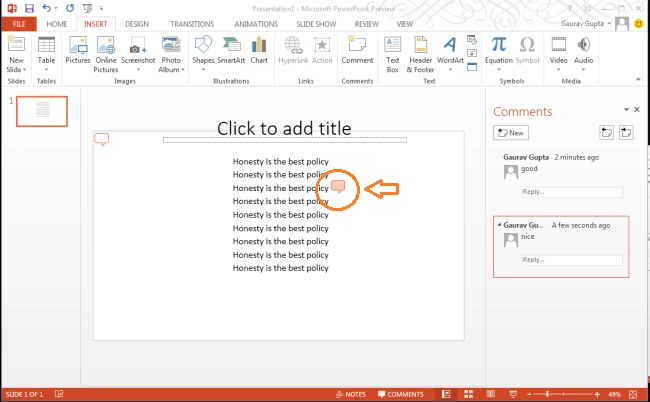Toggle the COMMENTS pane from the status bar
Viewport: 650px width, 402px height.
tap(400, 394)
